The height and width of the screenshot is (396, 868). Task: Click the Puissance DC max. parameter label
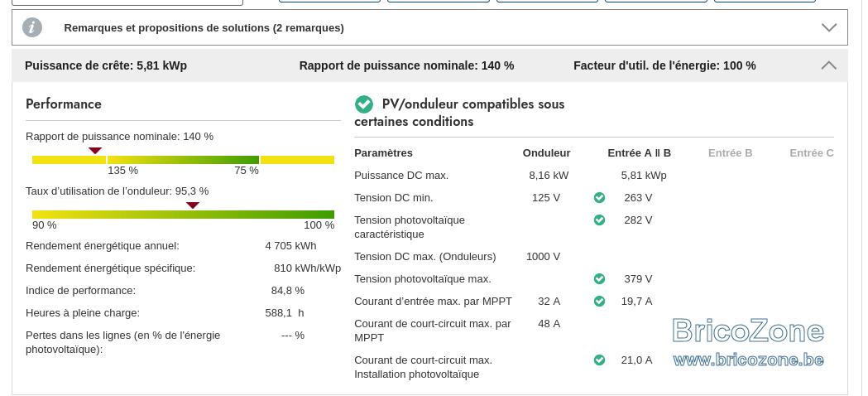pyautogui.click(x=401, y=176)
